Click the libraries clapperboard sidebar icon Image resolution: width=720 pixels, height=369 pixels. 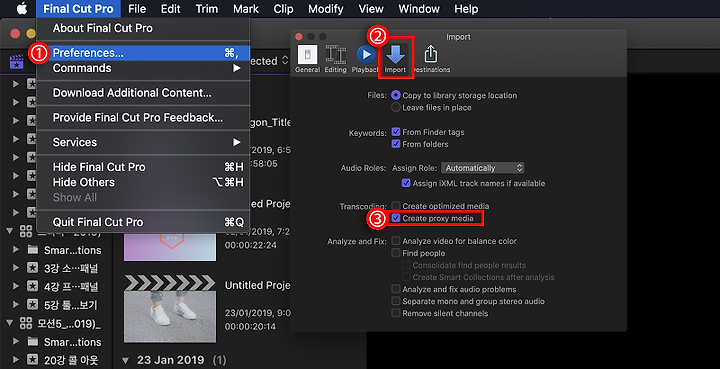17,61
